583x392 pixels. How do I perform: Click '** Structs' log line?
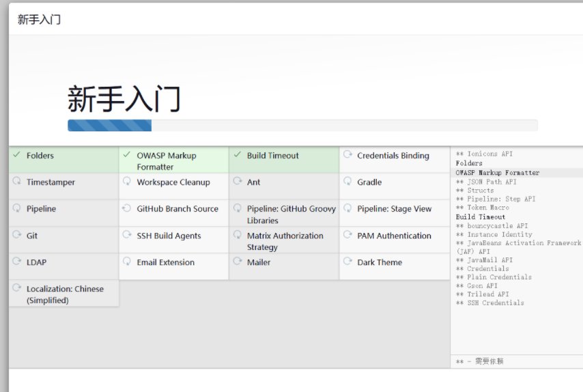click(x=475, y=191)
